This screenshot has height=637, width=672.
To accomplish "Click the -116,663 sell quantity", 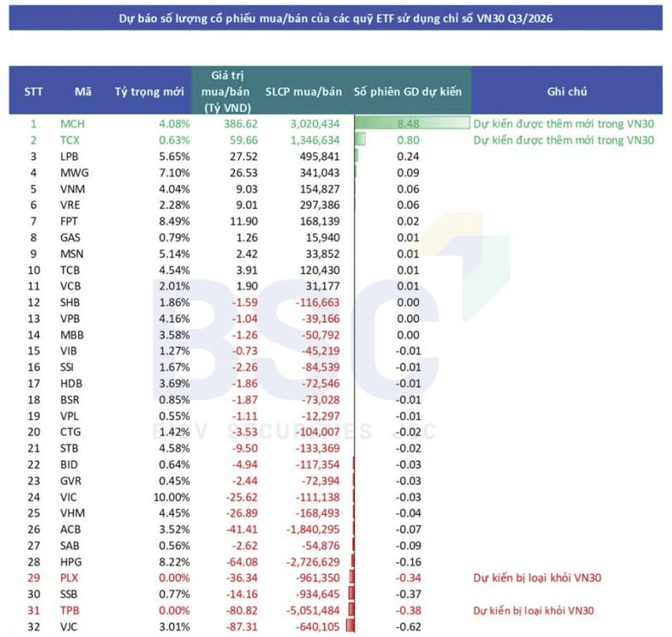I will coord(318,302).
